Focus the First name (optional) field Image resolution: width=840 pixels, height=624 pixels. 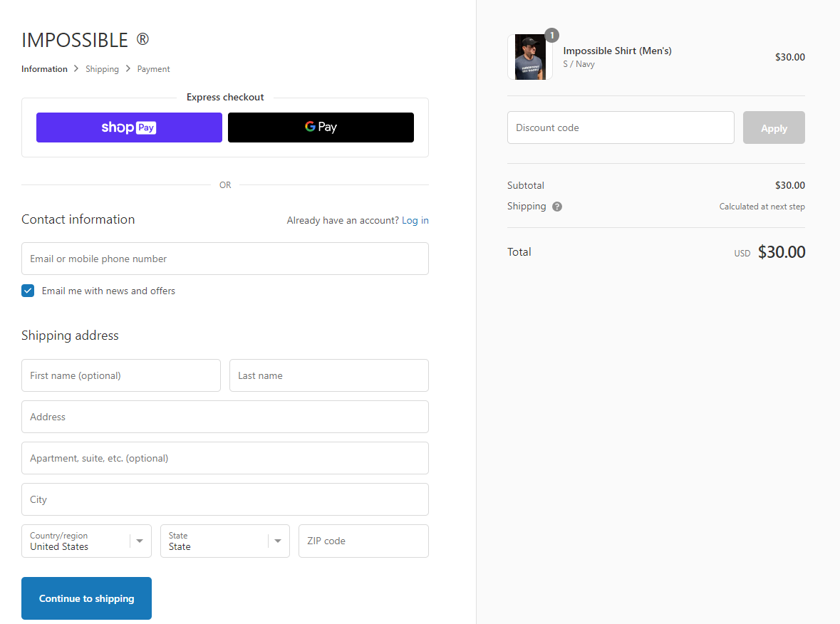[121, 375]
